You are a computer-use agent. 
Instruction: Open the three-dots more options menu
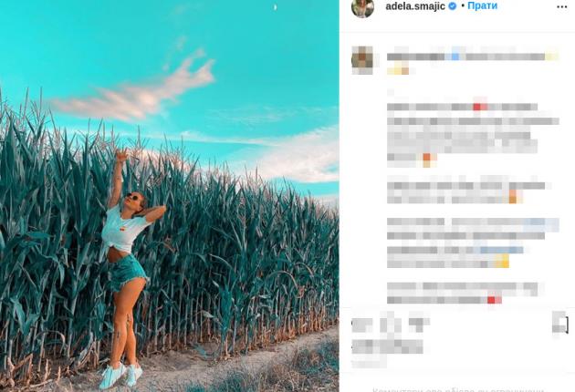[561, 7]
